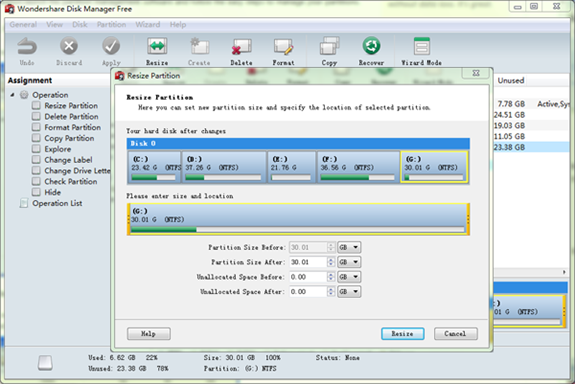Select the E: partition block

click(292, 167)
